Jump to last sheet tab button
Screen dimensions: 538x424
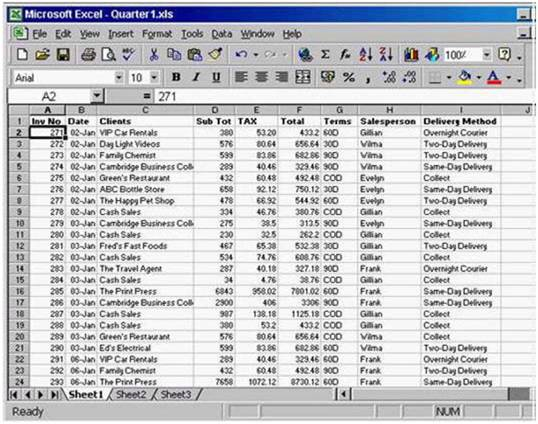tap(54, 395)
